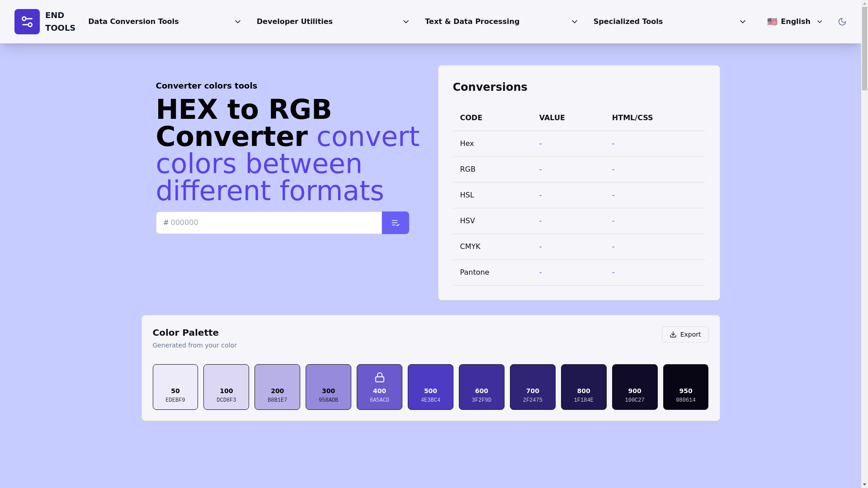868x488 pixels.
Task: Open Developer Utilities menu
Action: 333,22
